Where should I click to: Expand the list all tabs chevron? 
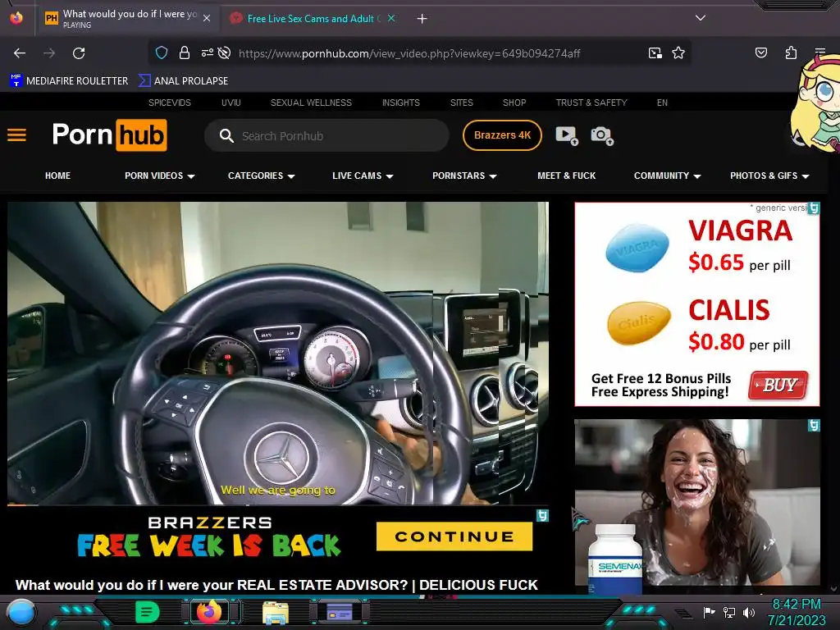tap(701, 18)
